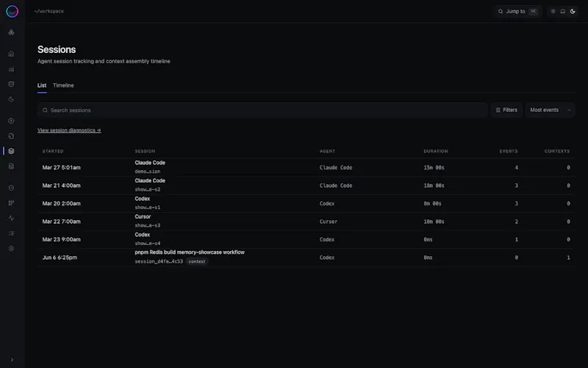588x368 pixels.
Task: Follow View session diagnostics link
Action: (x=69, y=130)
